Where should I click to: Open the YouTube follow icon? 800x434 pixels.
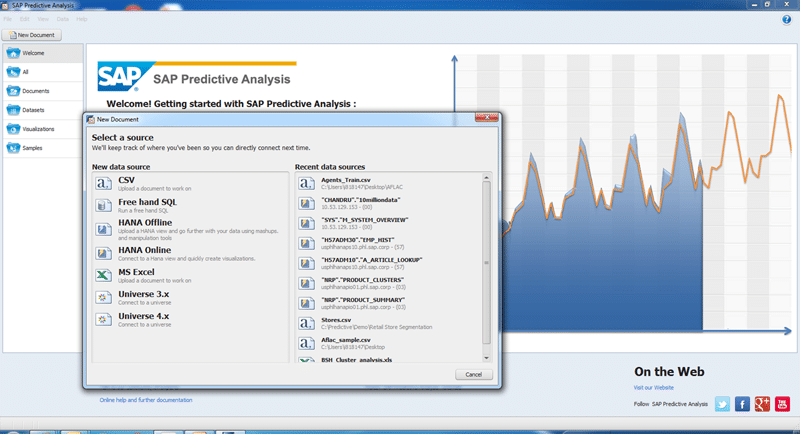782,404
